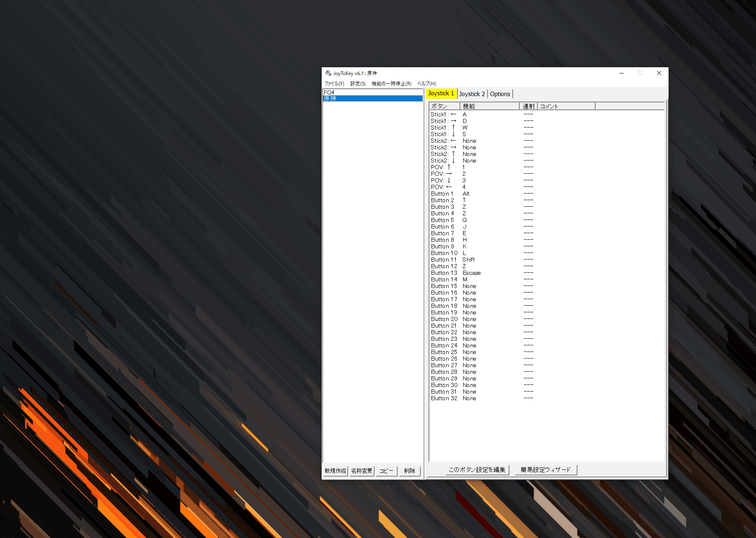Click the 削除 delete button

[x=410, y=470]
